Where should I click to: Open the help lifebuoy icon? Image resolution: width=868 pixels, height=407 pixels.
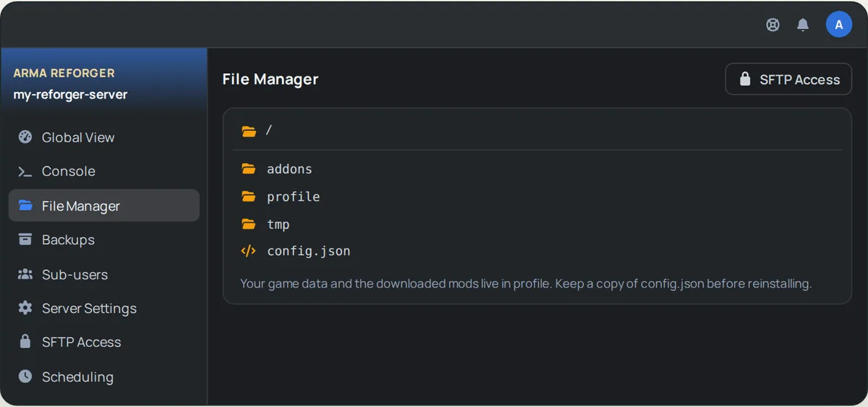773,25
